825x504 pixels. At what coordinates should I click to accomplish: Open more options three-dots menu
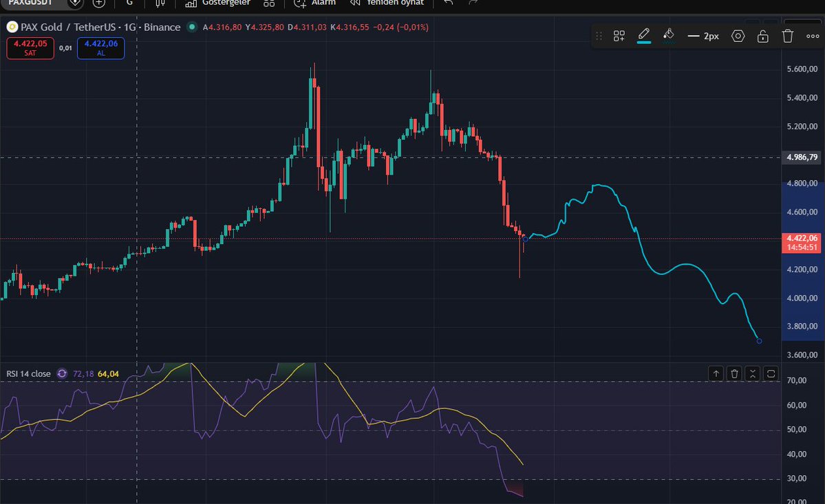pyautogui.click(x=813, y=36)
